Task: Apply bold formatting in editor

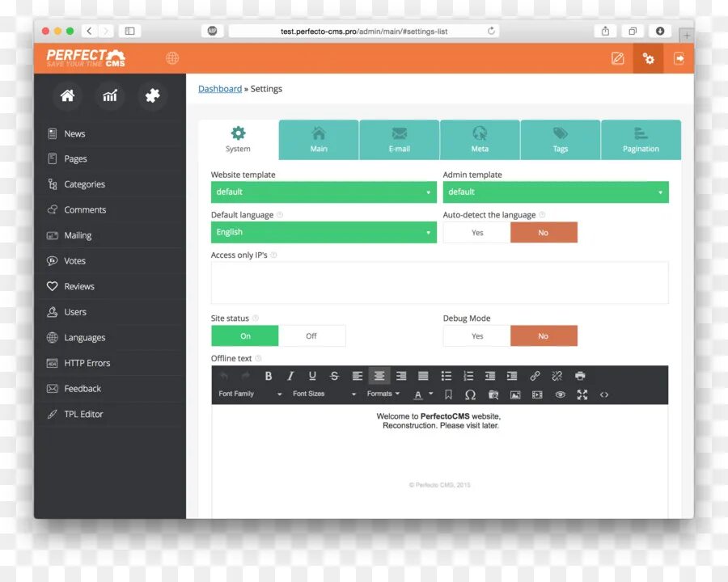Action: tap(268, 376)
